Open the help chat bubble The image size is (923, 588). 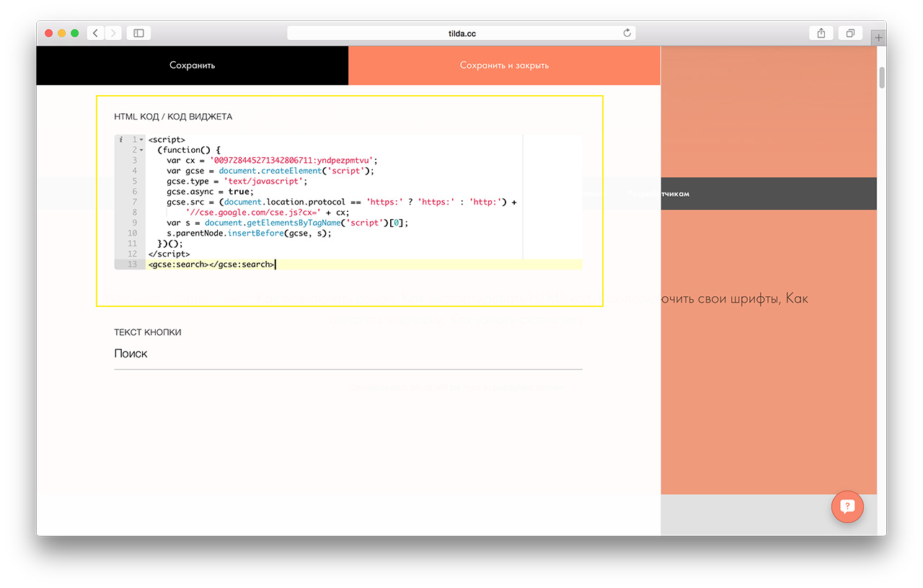click(x=847, y=507)
